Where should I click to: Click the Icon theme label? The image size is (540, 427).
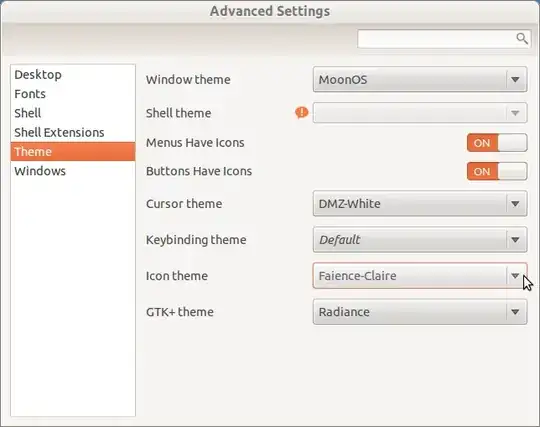[177, 276]
